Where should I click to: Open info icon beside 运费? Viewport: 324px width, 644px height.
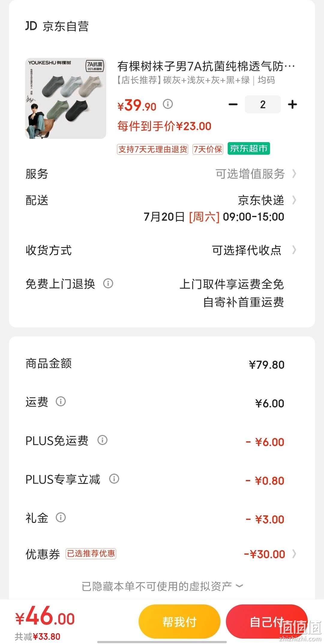click(x=61, y=401)
